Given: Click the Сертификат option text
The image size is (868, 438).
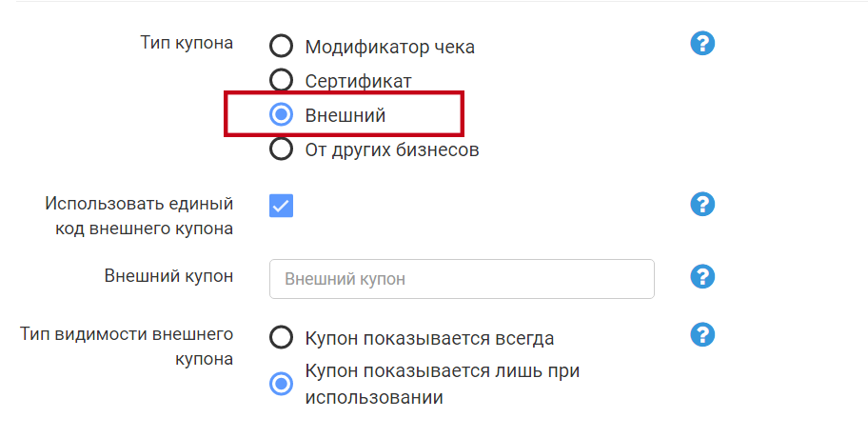Looking at the screenshot, I should click(358, 81).
